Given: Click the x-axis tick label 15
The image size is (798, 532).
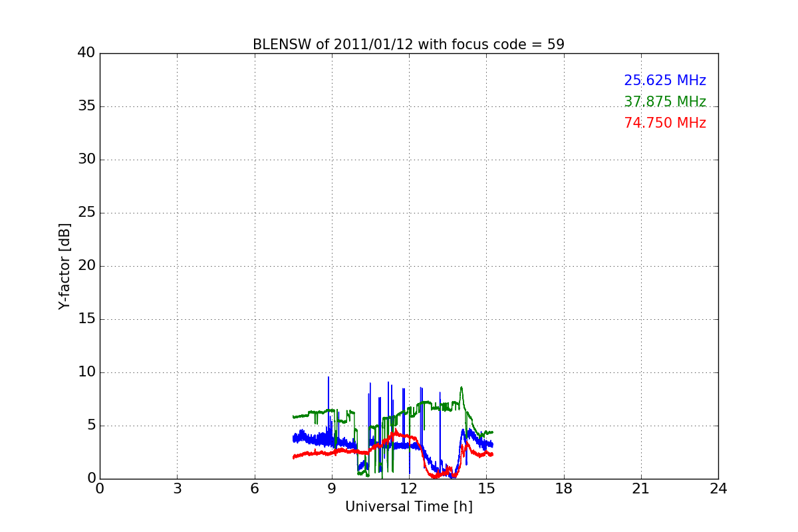Looking at the screenshot, I should (486, 489).
